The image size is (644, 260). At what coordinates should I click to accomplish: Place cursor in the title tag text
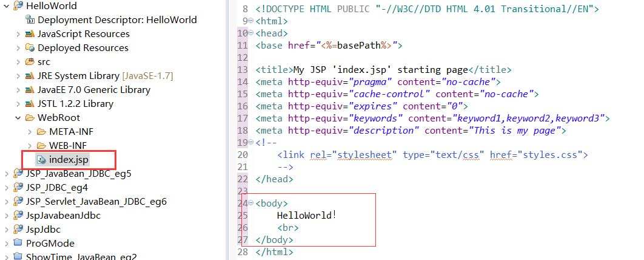pos(380,69)
